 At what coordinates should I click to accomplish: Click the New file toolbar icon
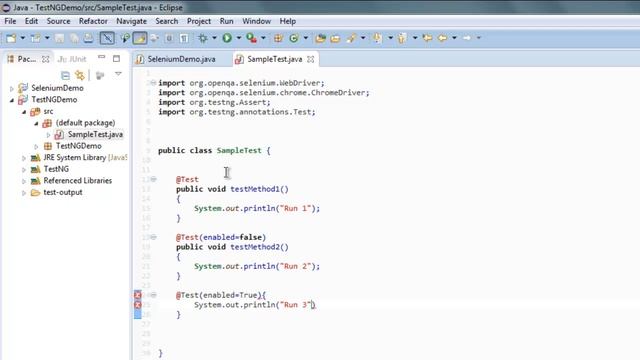click(x=11, y=38)
